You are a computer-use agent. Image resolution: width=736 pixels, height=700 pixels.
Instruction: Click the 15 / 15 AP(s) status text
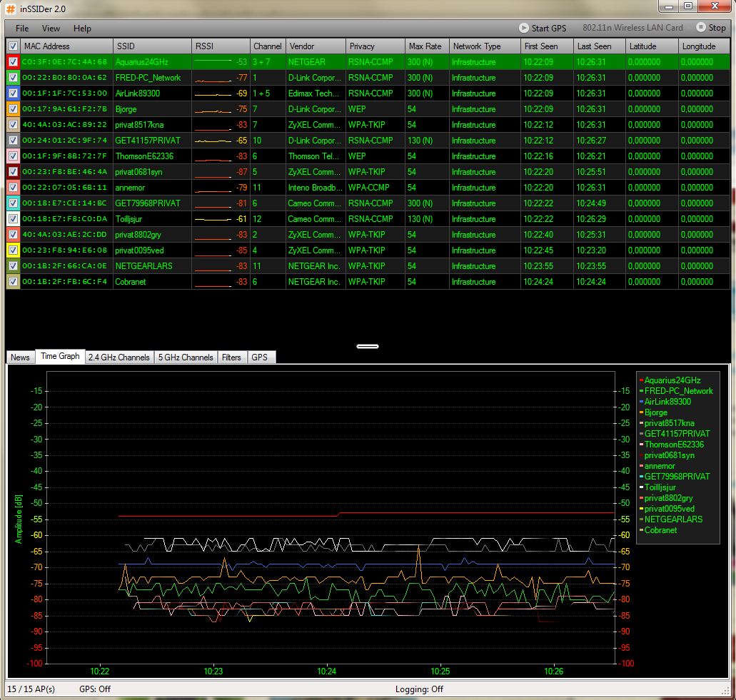tap(31, 689)
